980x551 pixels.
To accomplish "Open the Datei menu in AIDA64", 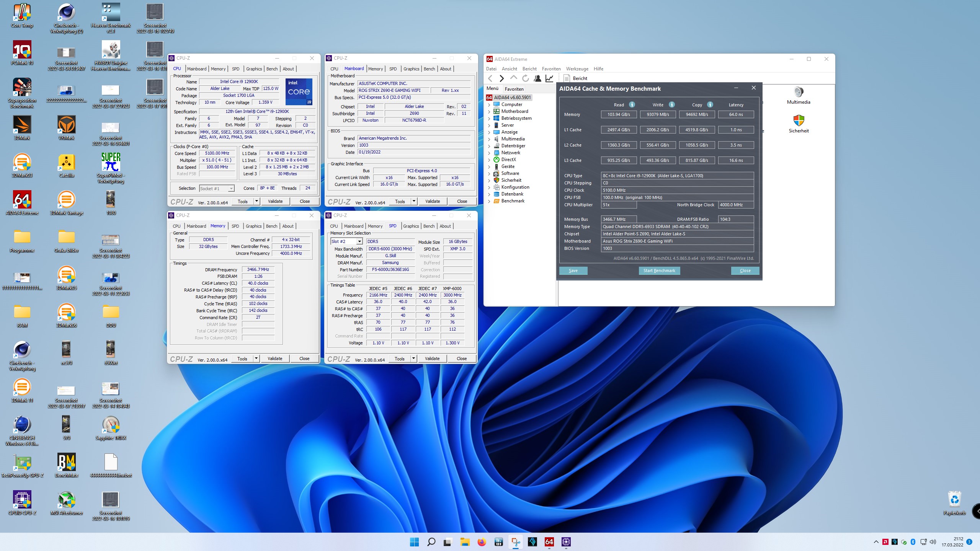I will 491,69.
